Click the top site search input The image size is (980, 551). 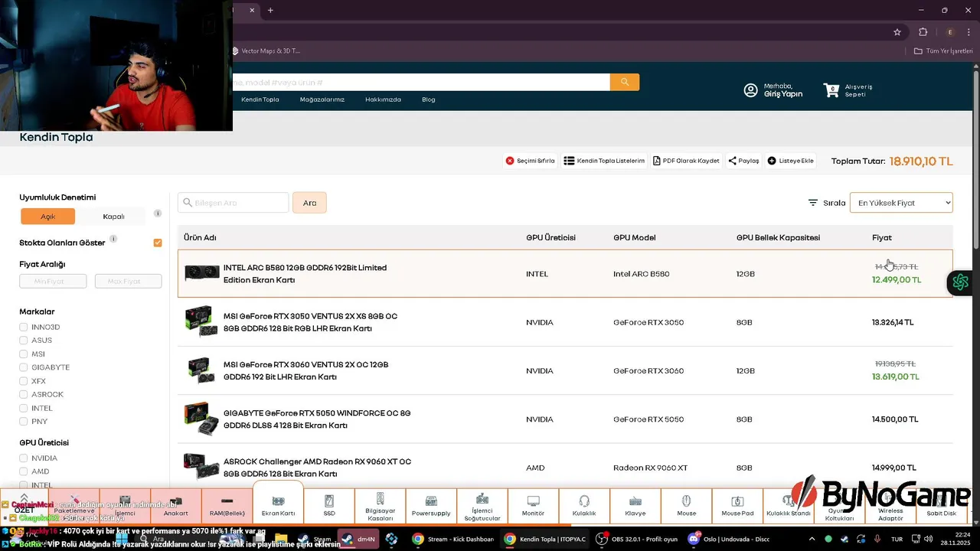click(x=421, y=82)
